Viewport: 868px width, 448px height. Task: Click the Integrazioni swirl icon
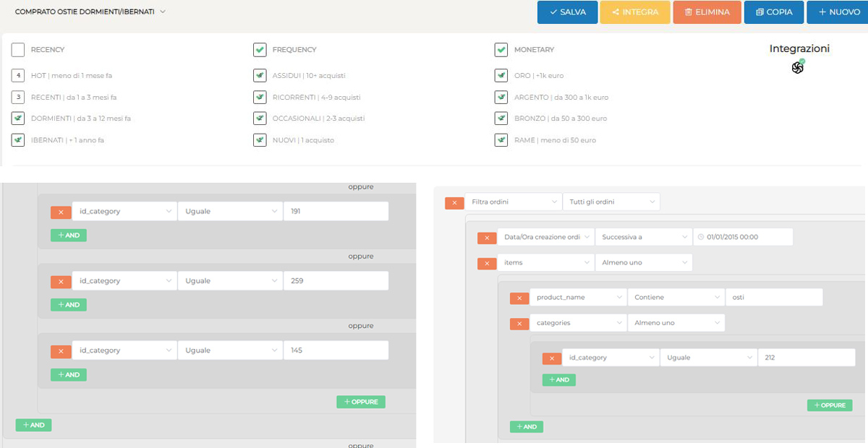[798, 67]
